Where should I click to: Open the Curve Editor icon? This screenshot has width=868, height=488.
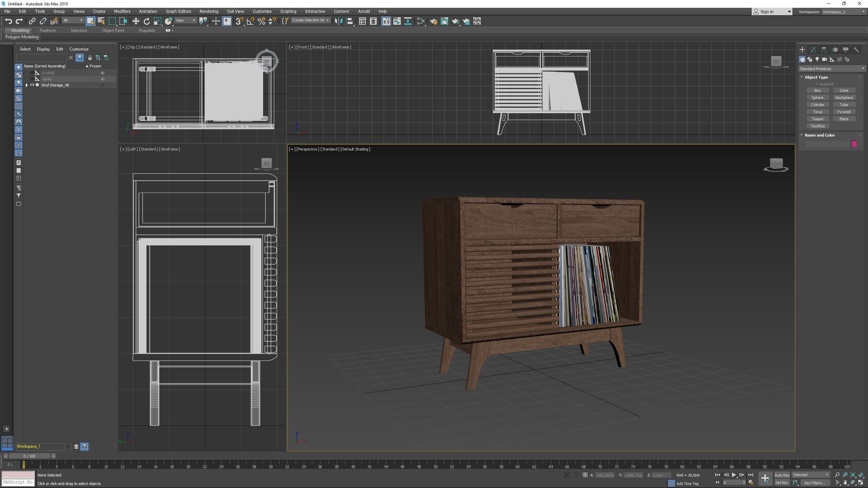(397, 21)
